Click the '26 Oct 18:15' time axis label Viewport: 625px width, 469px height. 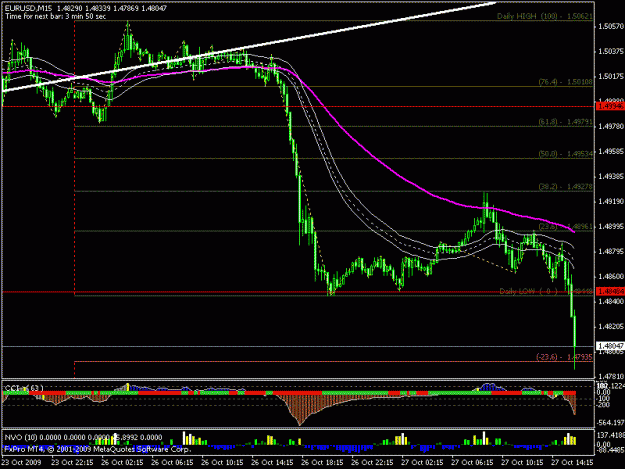pos(322,462)
